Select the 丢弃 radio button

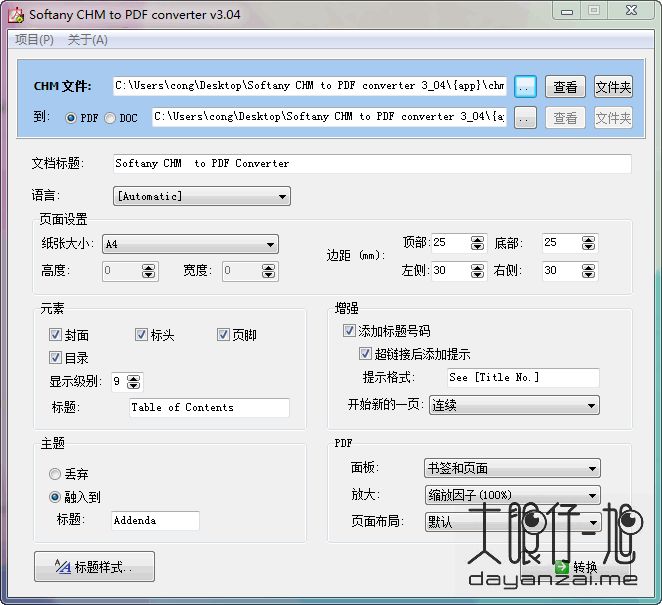55,474
